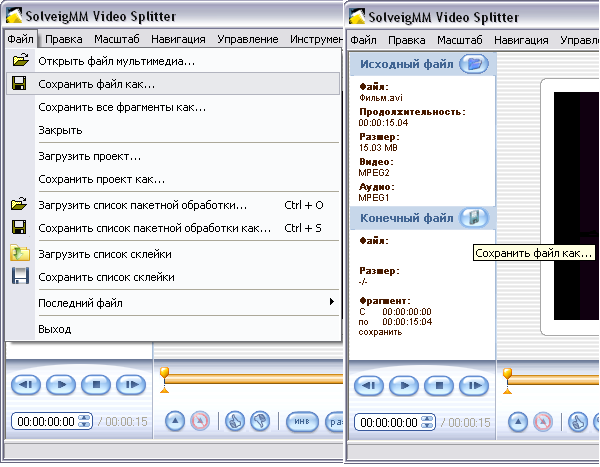Click the MPEG2 video format value
Image resolution: width=600 pixels, height=467 pixels.
coord(374,173)
